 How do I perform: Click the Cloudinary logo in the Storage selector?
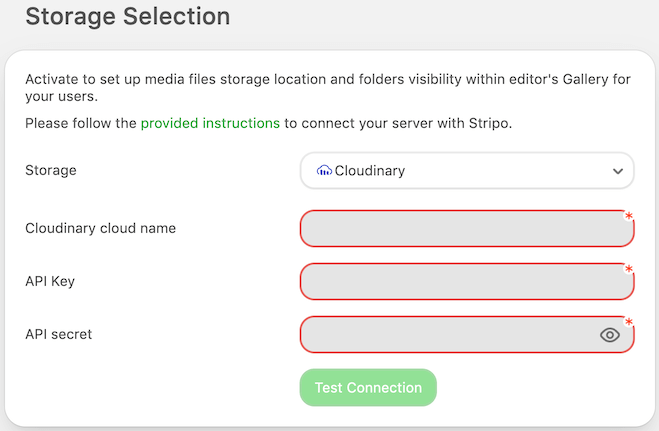coord(324,171)
